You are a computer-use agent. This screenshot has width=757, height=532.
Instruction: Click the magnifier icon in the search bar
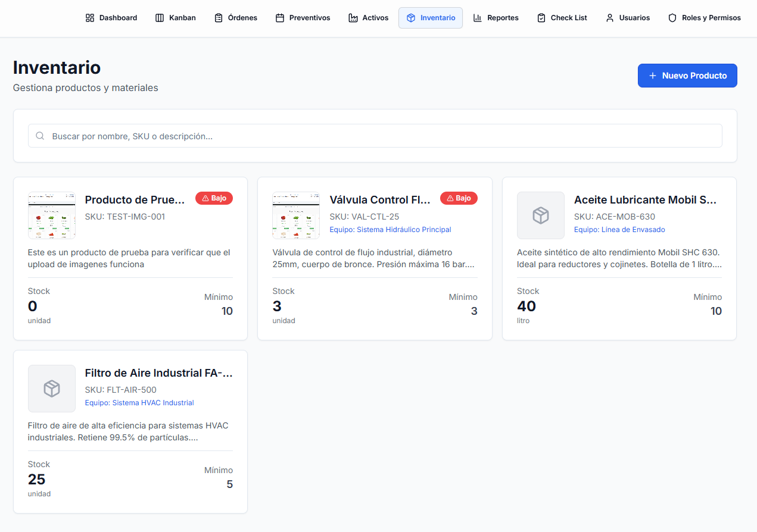[40, 136]
